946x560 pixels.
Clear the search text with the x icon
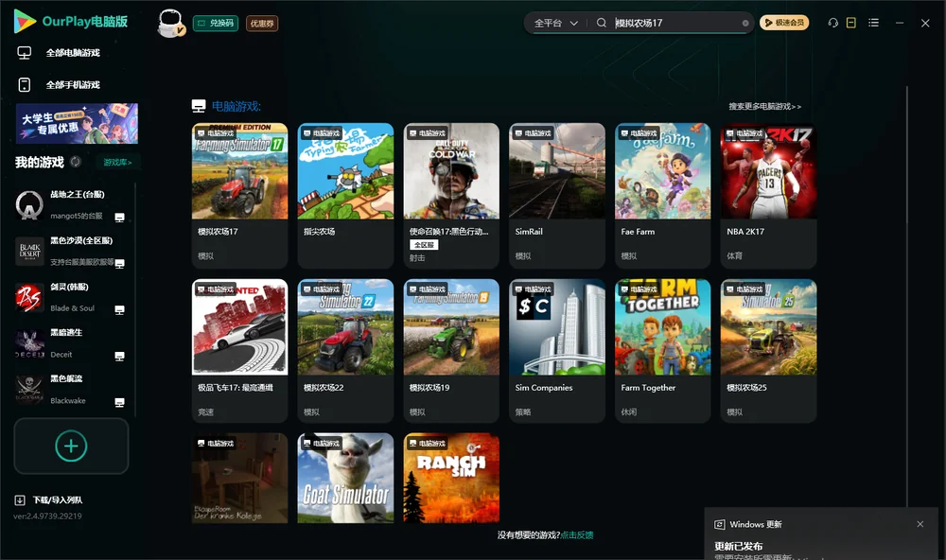point(745,23)
